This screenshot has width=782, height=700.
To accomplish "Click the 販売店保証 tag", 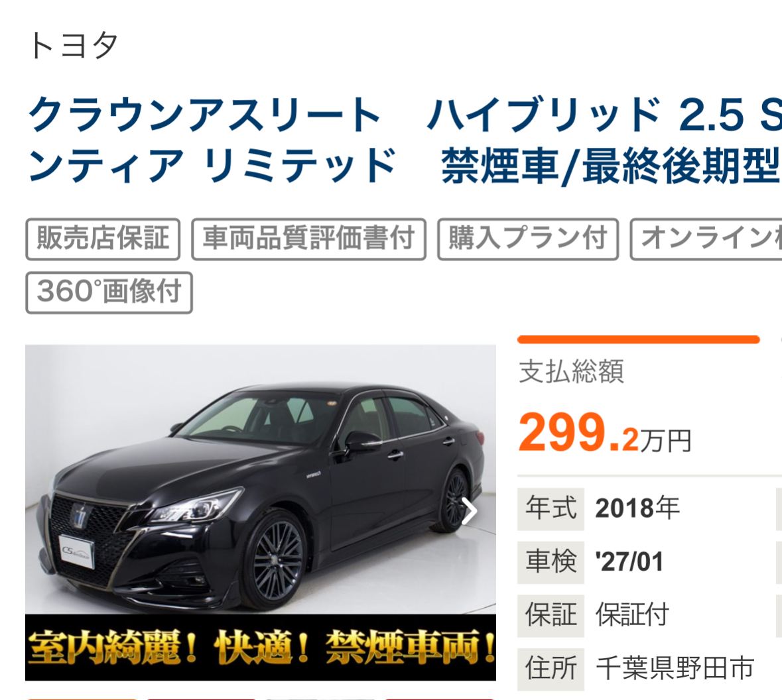I will [x=103, y=239].
